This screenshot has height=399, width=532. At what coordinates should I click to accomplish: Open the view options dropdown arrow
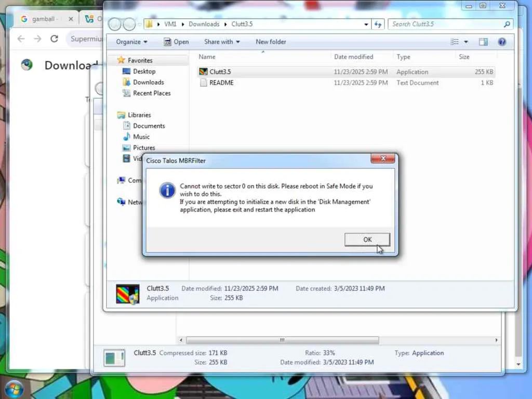466,42
